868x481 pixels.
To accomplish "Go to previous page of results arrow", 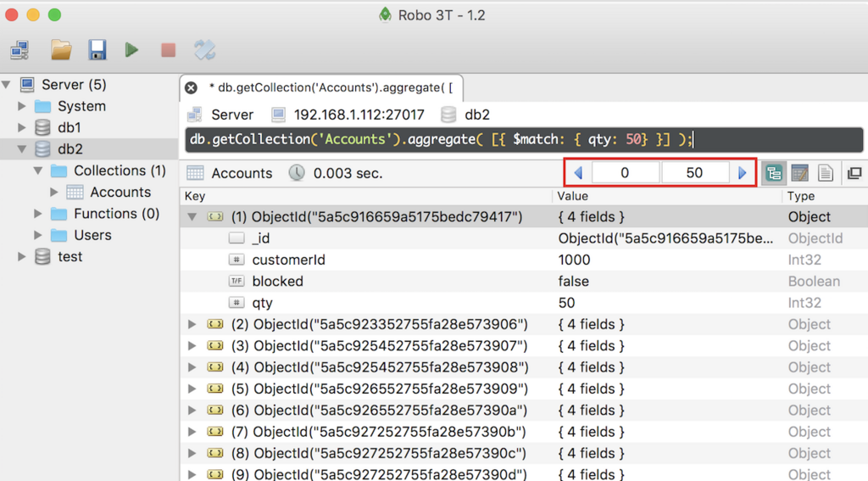I will [x=578, y=173].
